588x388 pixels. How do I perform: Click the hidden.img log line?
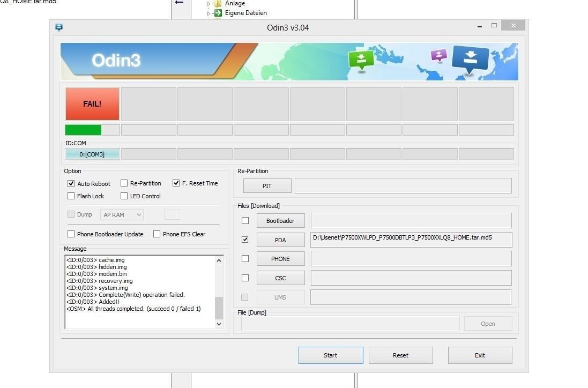[x=96, y=267]
